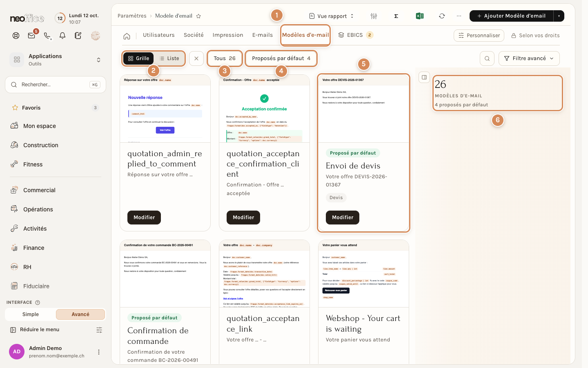The image size is (588, 368).
Task: Open the Vue rapport dropdown
Action: pos(332,16)
